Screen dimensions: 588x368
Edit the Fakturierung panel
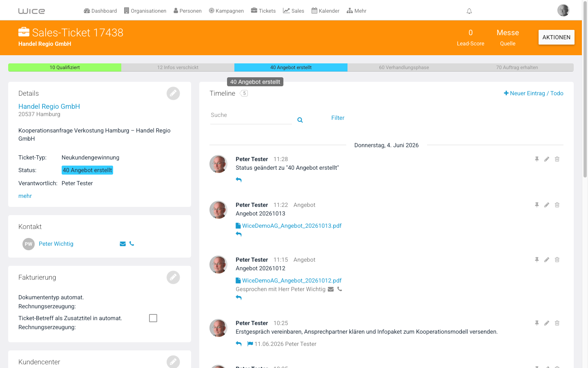(173, 277)
